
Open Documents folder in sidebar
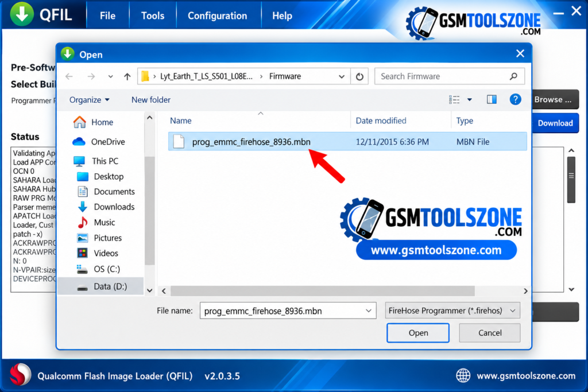[114, 192]
